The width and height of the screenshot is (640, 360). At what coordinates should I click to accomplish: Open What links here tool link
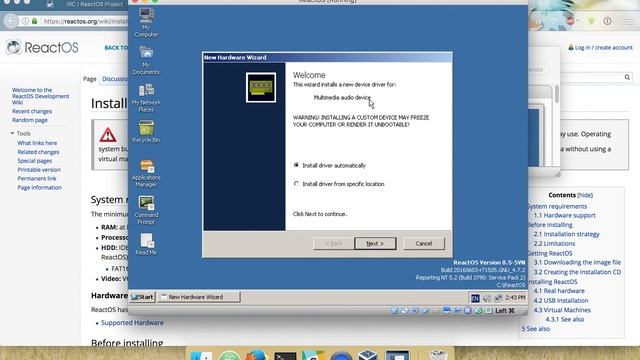[x=37, y=143]
